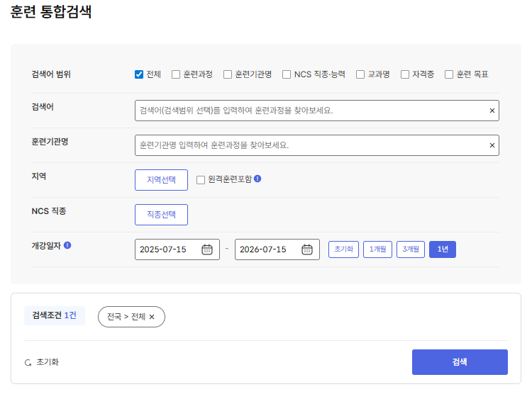Click the blue 검색 search button
The height and width of the screenshot is (399, 532).
[460, 362]
